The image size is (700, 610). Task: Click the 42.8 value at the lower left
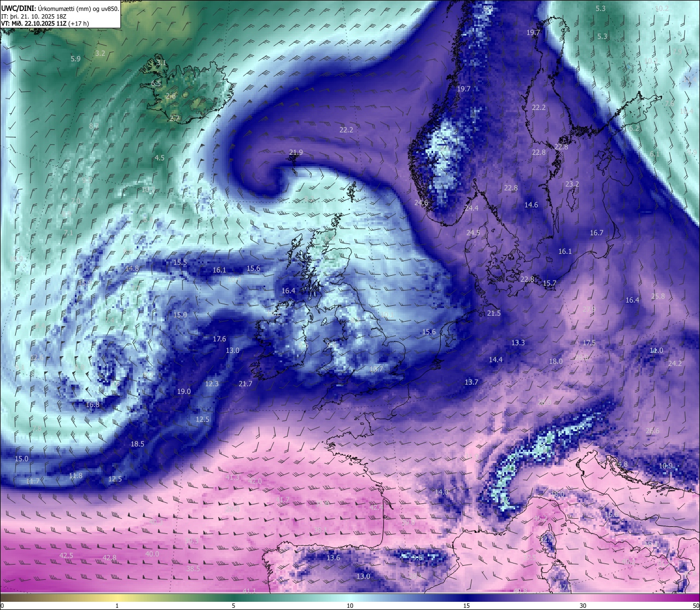[109, 557]
